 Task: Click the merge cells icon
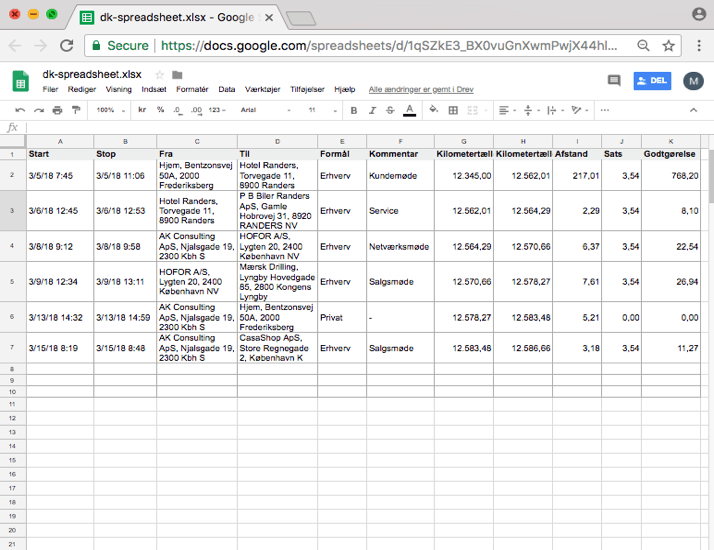473,110
